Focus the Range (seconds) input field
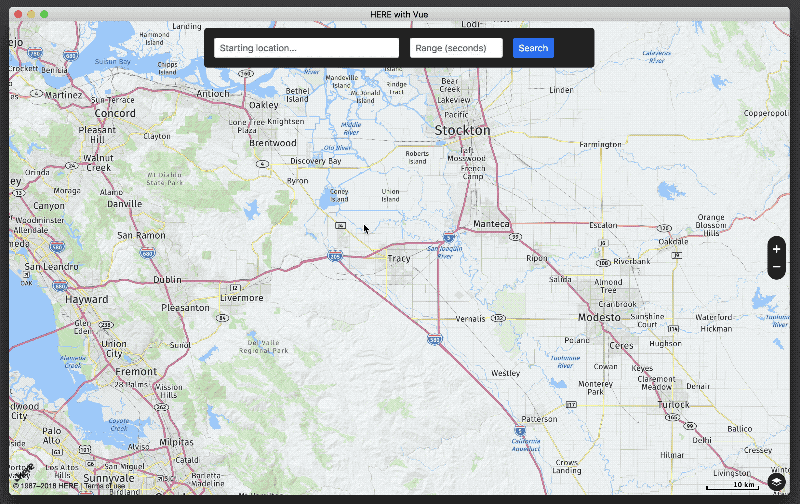 (x=456, y=48)
